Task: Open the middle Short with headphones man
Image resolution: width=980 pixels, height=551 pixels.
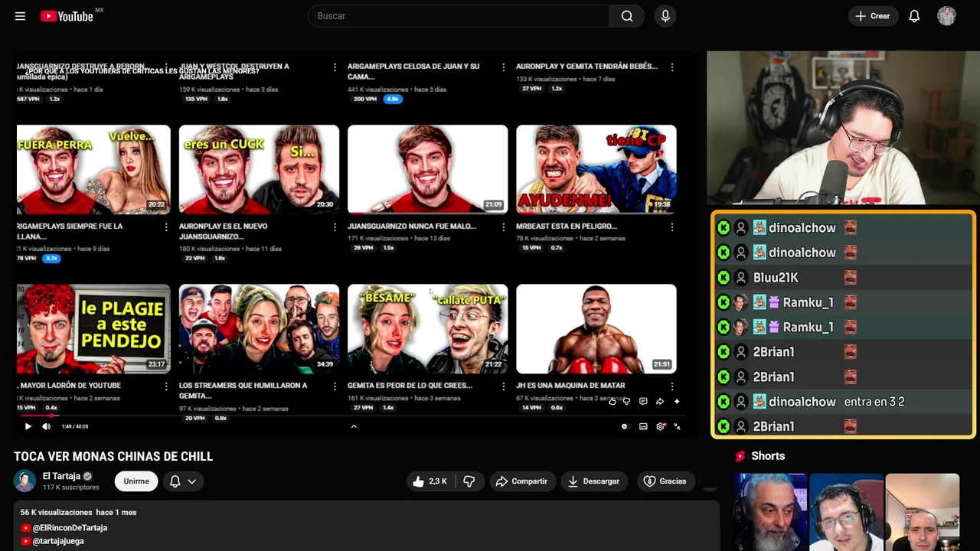Action: click(x=846, y=512)
